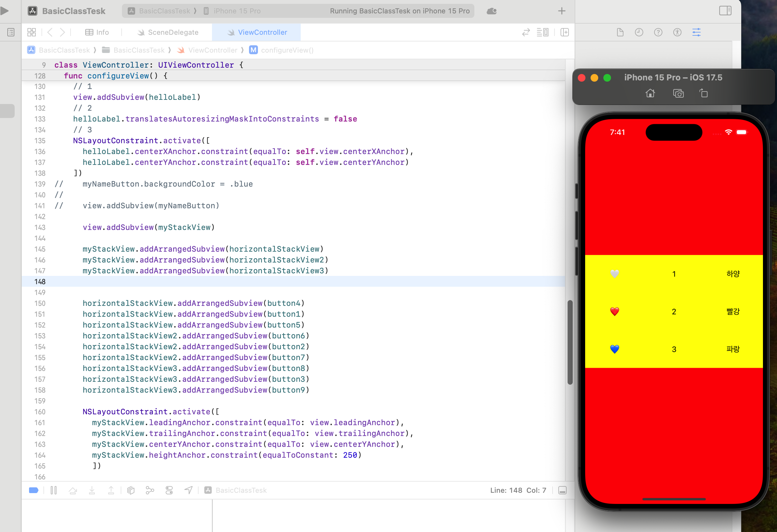This screenshot has height=532, width=777.
Task: Click BasicClassTesk project title in toolbar
Action: pos(73,11)
